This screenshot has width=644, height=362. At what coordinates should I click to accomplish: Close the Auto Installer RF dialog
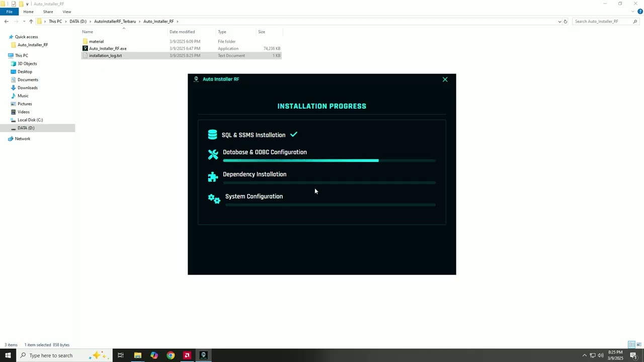point(445,79)
